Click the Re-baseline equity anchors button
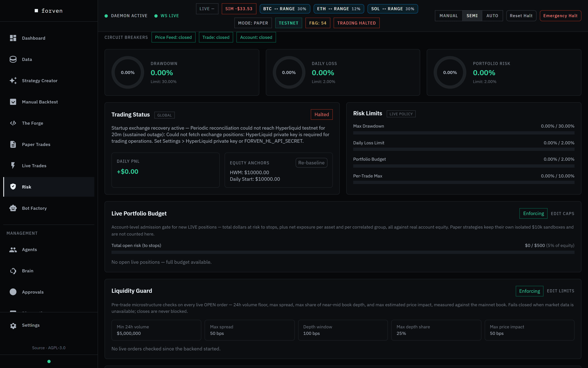The height and width of the screenshot is (368, 588). coord(311,163)
